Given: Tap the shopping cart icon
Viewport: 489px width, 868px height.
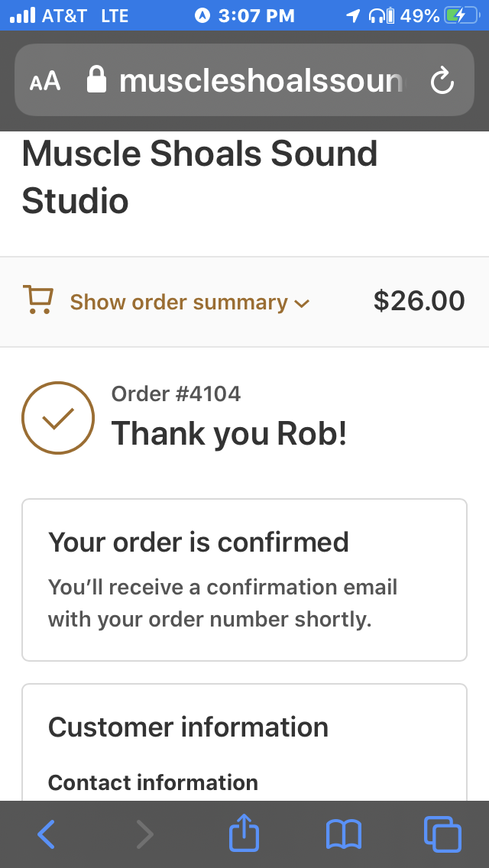Looking at the screenshot, I should (x=37, y=300).
